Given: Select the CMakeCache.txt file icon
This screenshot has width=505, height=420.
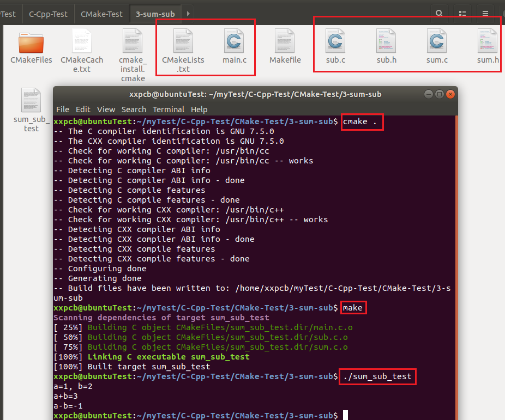Looking at the screenshot, I should click(82, 41).
